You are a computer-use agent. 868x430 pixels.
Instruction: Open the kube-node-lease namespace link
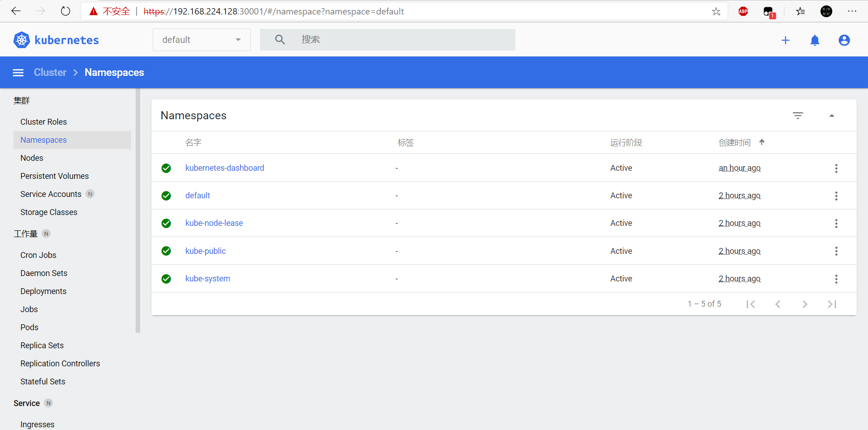(214, 223)
